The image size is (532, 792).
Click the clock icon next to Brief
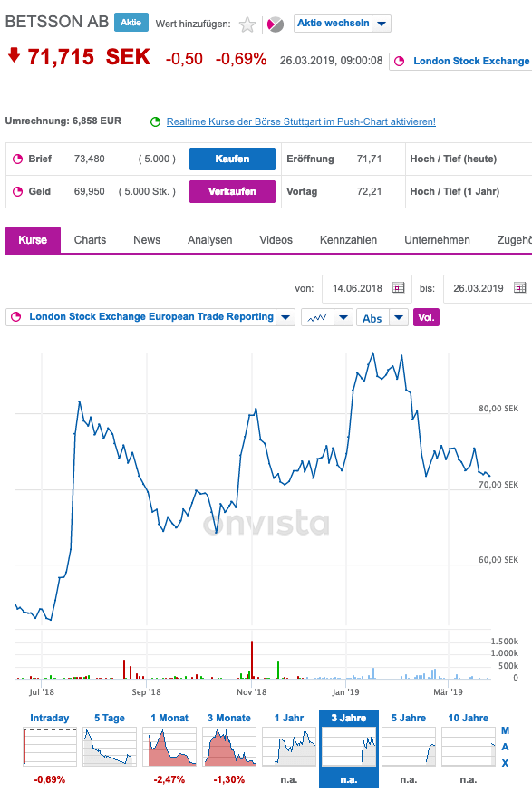point(18,159)
